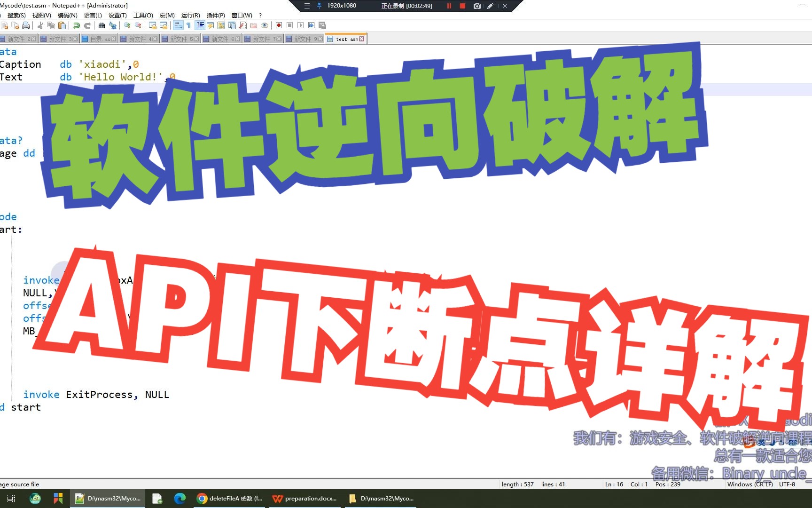This screenshot has width=812, height=508.
Task: Start macro recording with red record icon
Action: (278, 25)
